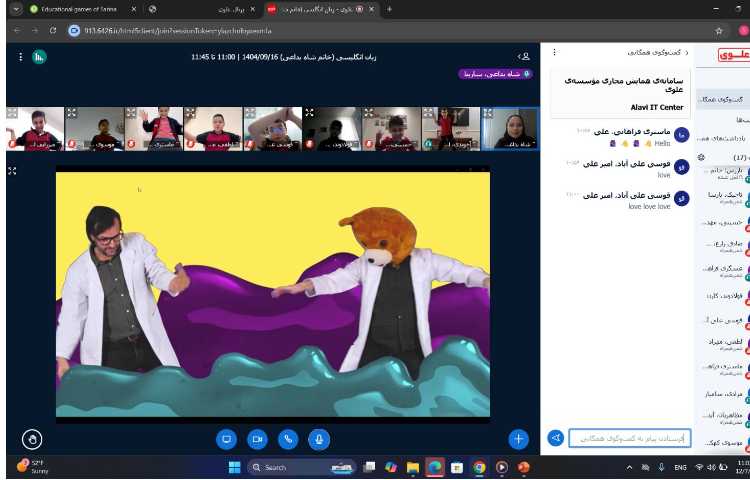Toggle the microphone mute button
This screenshot has width=750, height=480.
pos(319,439)
